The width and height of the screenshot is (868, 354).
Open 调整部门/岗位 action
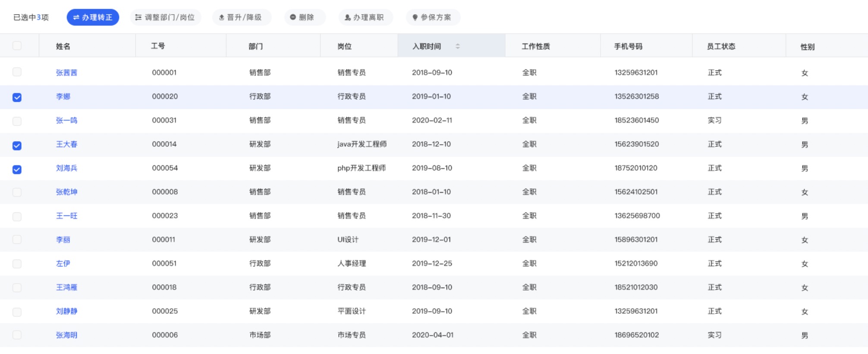165,17
